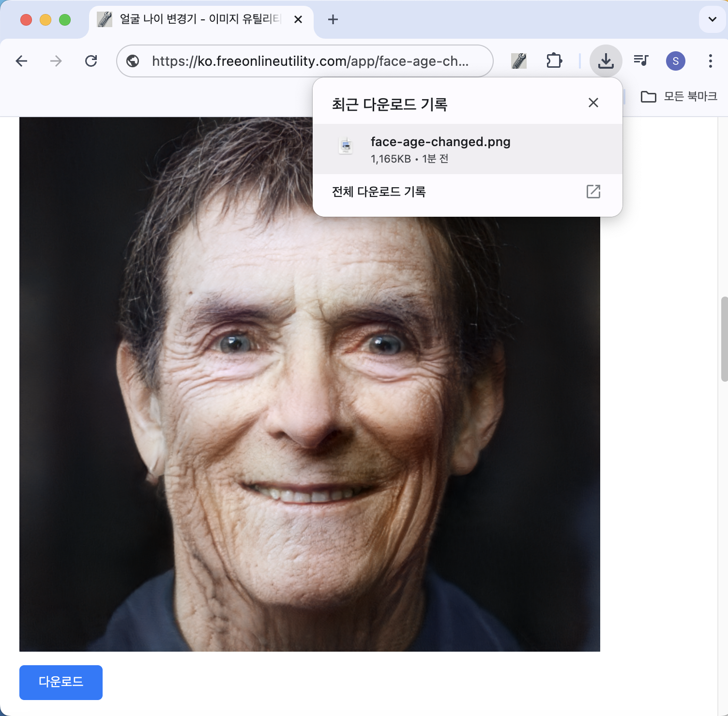
Task: Reload the current page
Action: [x=91, y=61]
